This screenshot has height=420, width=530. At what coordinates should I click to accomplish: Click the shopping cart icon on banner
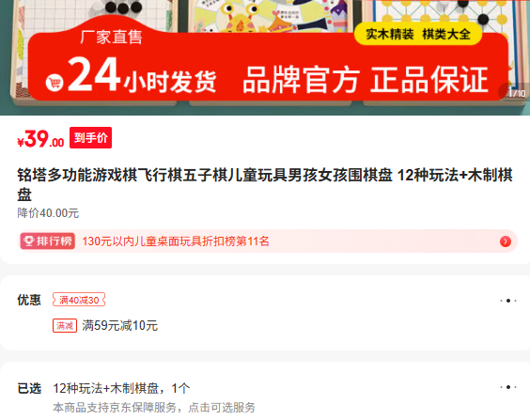(x=55, y=83)
